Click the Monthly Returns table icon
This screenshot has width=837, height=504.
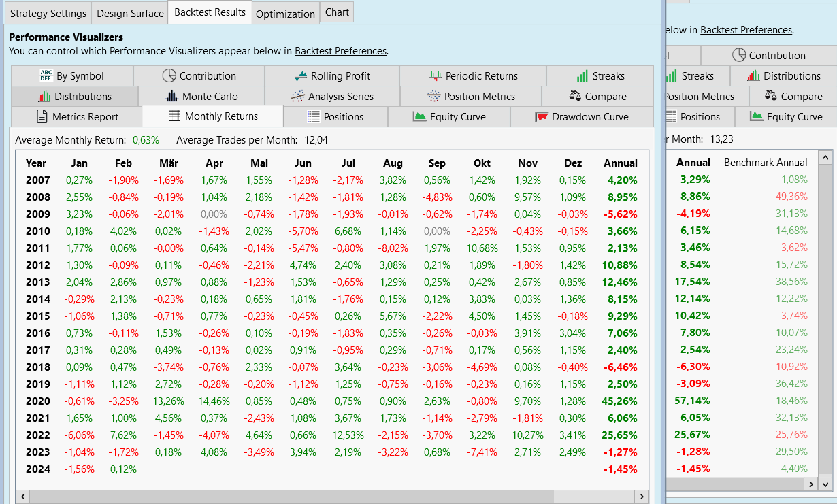[174, 116]
